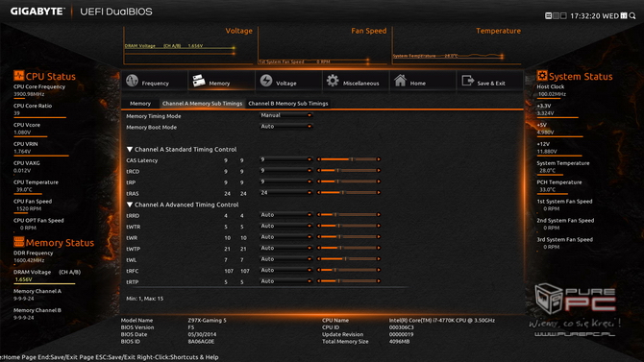Viewport: 644px width, 362px height.
Task: Open the Voltage lightning bolt icon
Action: (x=266, y=81)
